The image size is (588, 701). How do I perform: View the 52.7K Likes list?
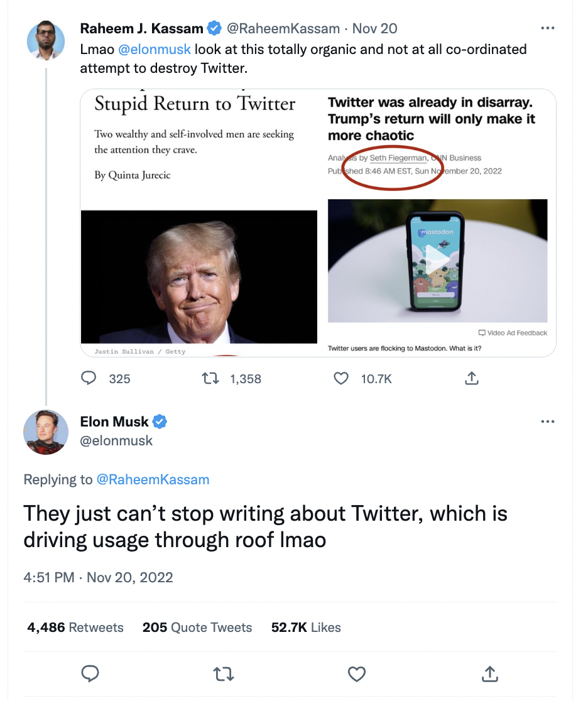tap(306, 628)
